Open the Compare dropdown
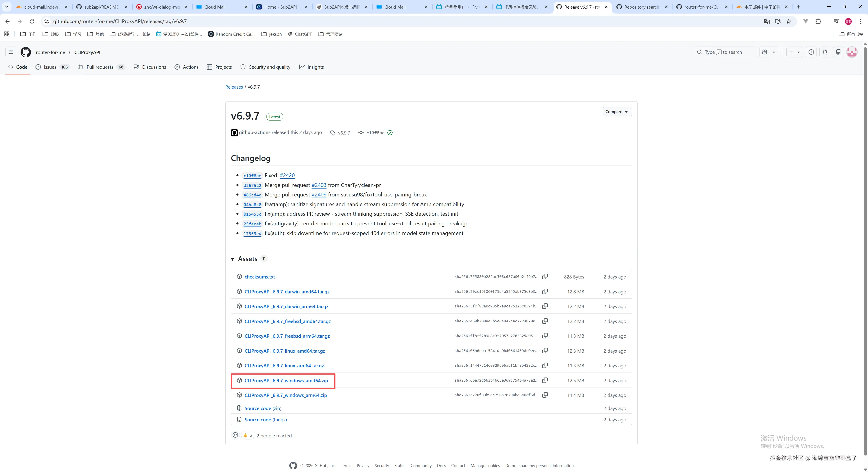 617,112
